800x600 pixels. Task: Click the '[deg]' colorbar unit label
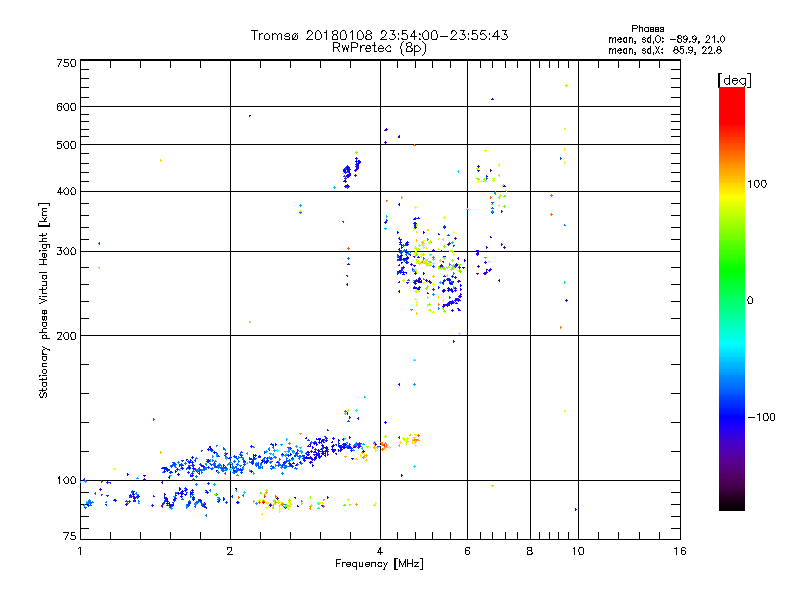pos(734,80)
